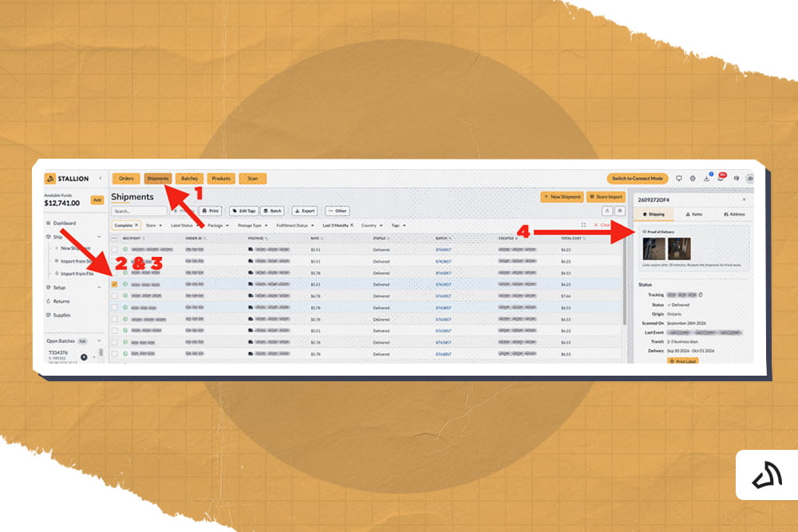Select the Shipping tab in details panel
798x532 pixels.
pyautogui.click(x=654, y=214)
